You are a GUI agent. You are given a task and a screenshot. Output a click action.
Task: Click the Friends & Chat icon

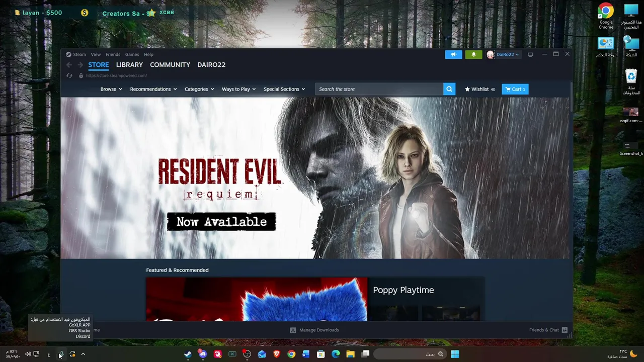pos(565,330)
